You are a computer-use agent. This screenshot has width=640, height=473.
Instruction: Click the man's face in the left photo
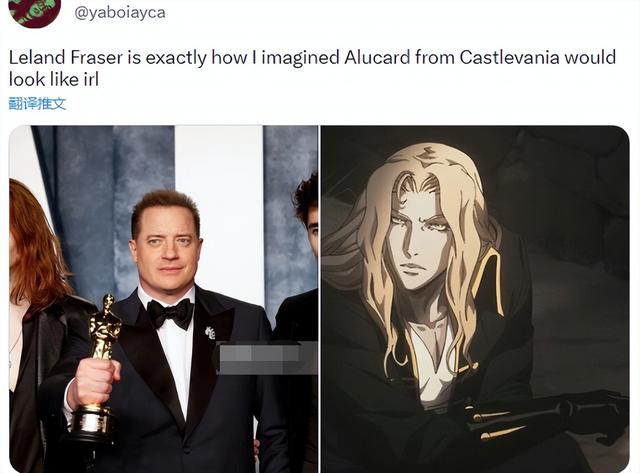click(167, 245)
